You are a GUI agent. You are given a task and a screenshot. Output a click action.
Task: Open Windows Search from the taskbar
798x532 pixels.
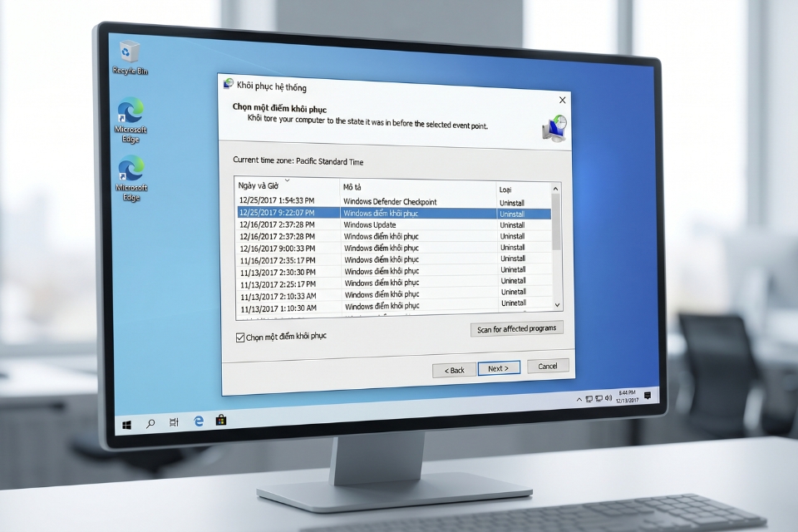150,423
